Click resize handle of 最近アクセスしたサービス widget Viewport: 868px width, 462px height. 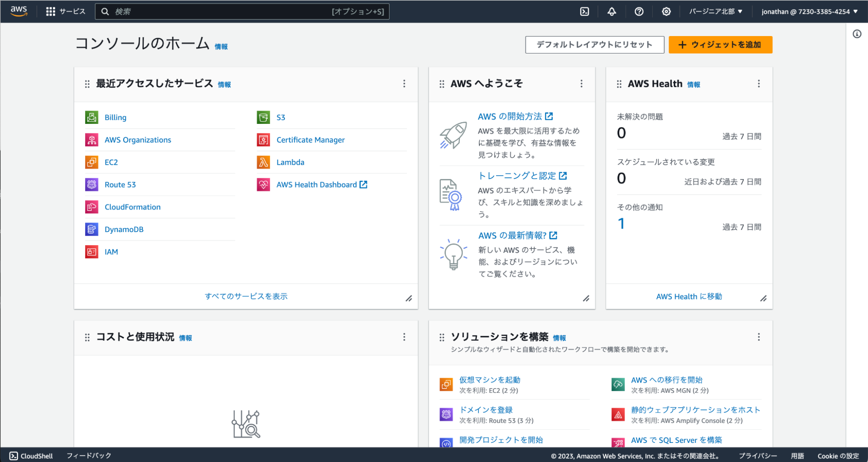[x=409, y=299]
